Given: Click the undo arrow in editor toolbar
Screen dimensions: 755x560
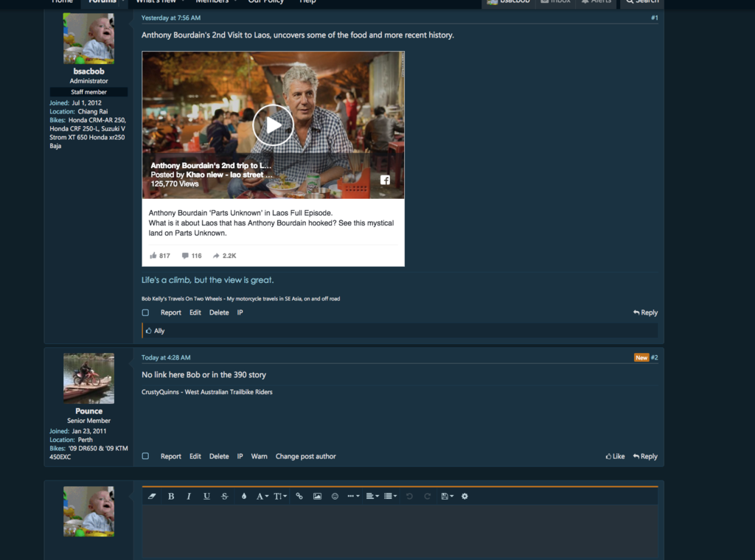Looking at the screenshot, I should point(409,496).
